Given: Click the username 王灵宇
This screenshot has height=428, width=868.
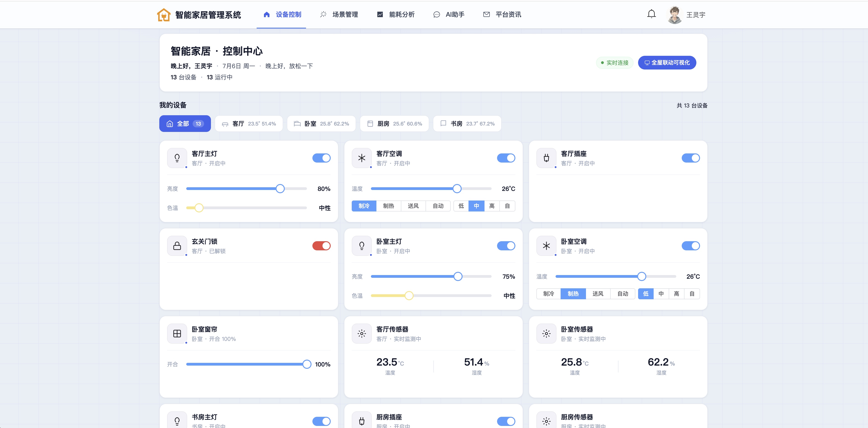Looking at the screenshot, I should coord(696,15).
